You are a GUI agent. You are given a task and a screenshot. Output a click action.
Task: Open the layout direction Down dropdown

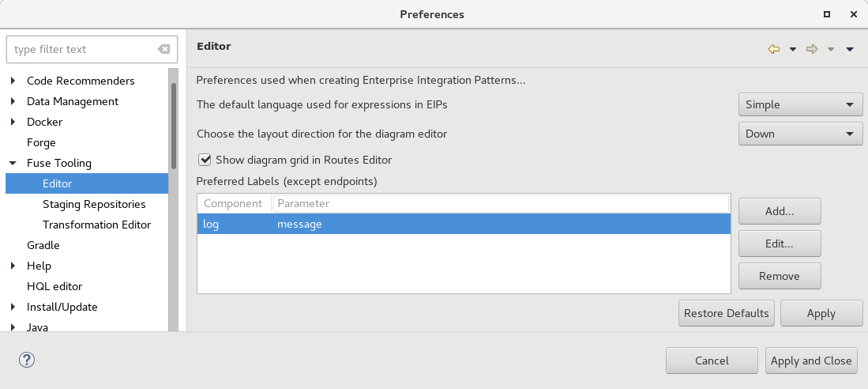[x=799, y=134]
